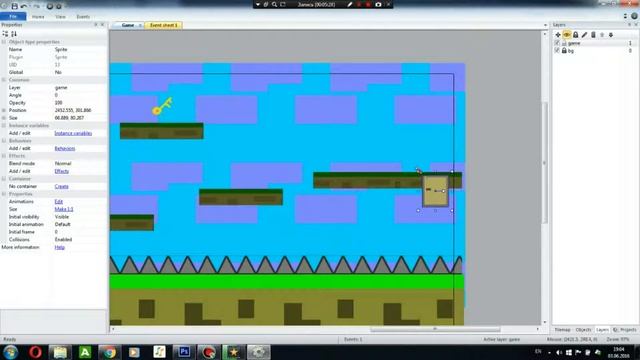
Task: Click the pin icon on the Properties panel
Action: [96, 24]
